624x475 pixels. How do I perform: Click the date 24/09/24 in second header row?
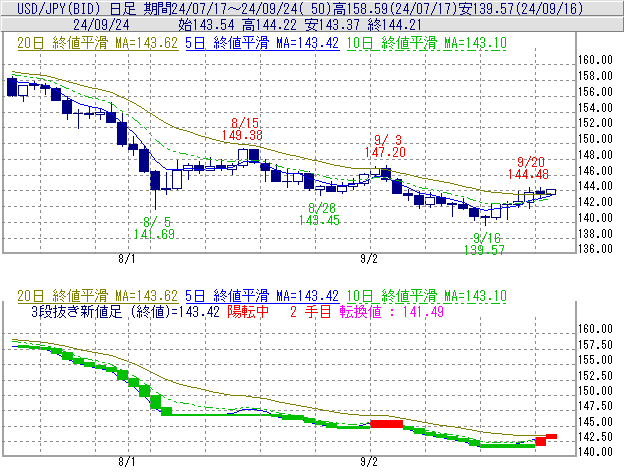101,25
